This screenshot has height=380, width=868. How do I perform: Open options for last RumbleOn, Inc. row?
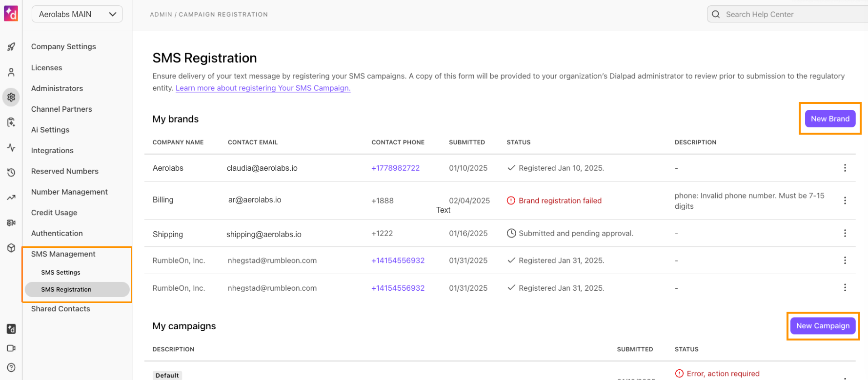tap(845, 288)
